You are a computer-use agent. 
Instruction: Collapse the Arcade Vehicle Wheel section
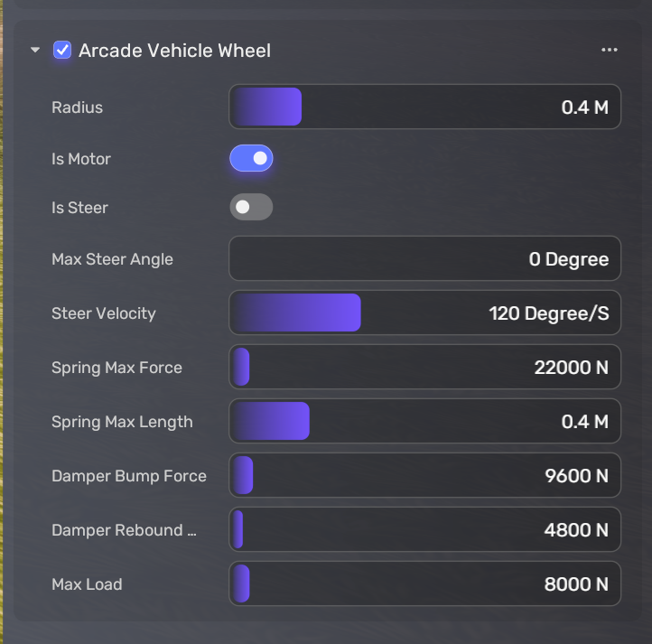[35, 51]
